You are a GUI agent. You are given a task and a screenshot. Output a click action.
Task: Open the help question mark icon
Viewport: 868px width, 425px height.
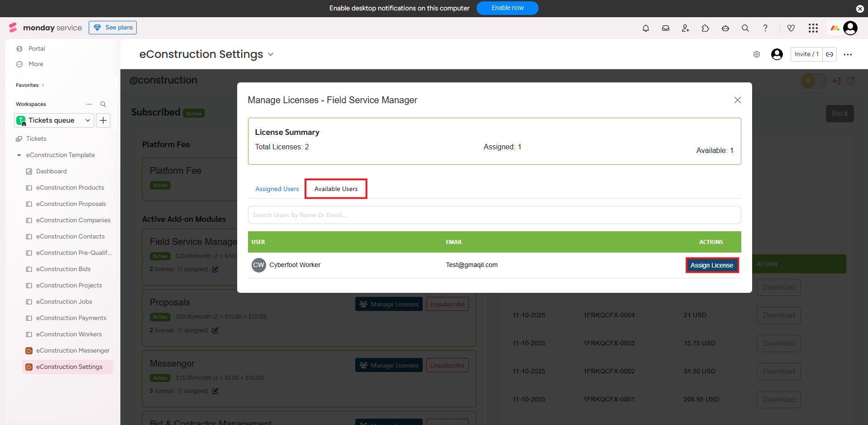765,28
